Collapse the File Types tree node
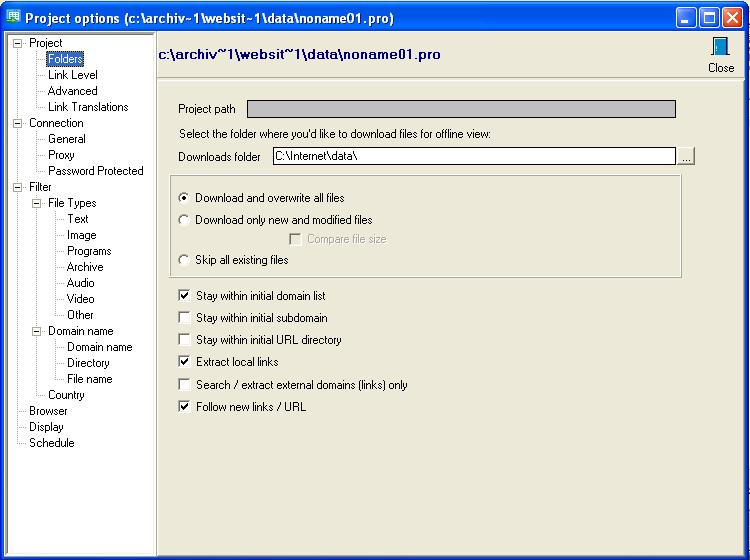This screenshot has width=750, height=560. tap(36, 203)
